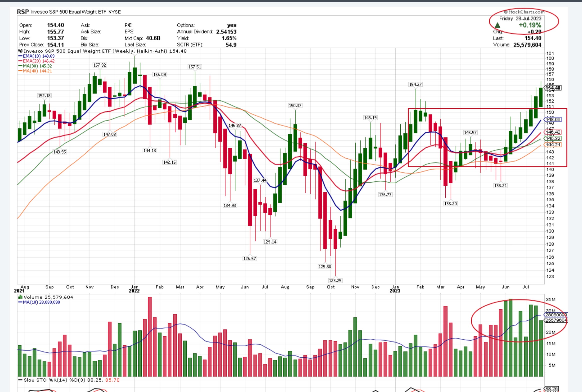Click the 137.44 price label
This screenshot has width=582, height=392.
(x=260, y=180)
